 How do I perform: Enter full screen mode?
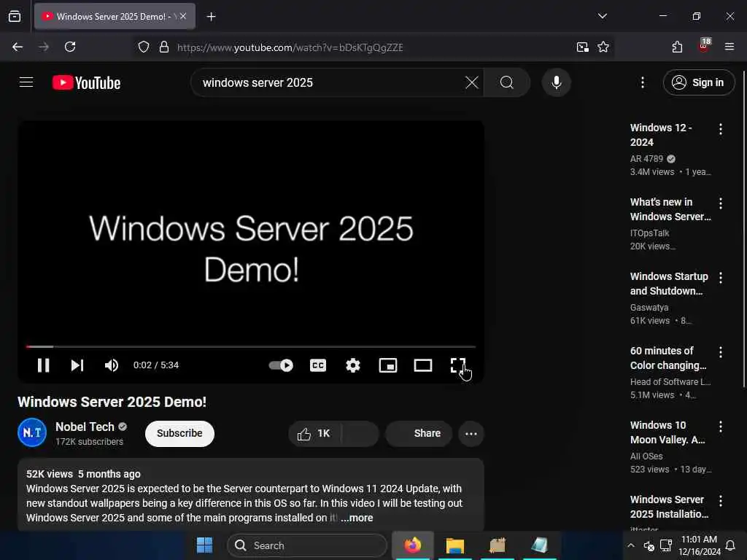click(458, 365)
